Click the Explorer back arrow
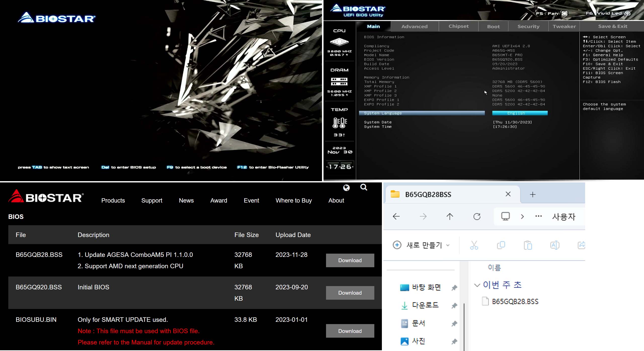Screen dimensions: 644x351 coord(396,216)
